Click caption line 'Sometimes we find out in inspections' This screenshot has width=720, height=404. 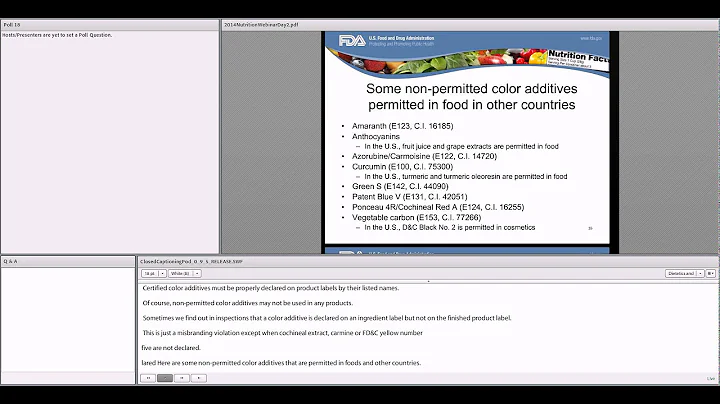pyautogui.click(x=326, y=318)
